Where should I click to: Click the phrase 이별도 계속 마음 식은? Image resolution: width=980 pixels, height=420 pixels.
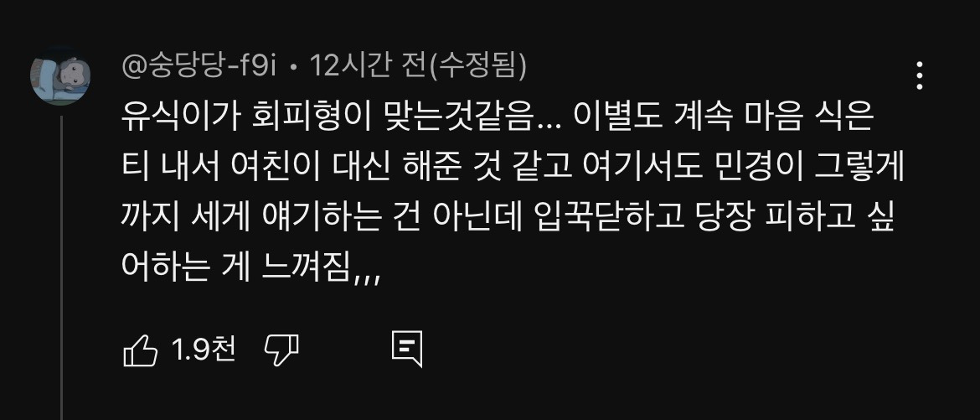pyautogui.click(x=723, y=118)
